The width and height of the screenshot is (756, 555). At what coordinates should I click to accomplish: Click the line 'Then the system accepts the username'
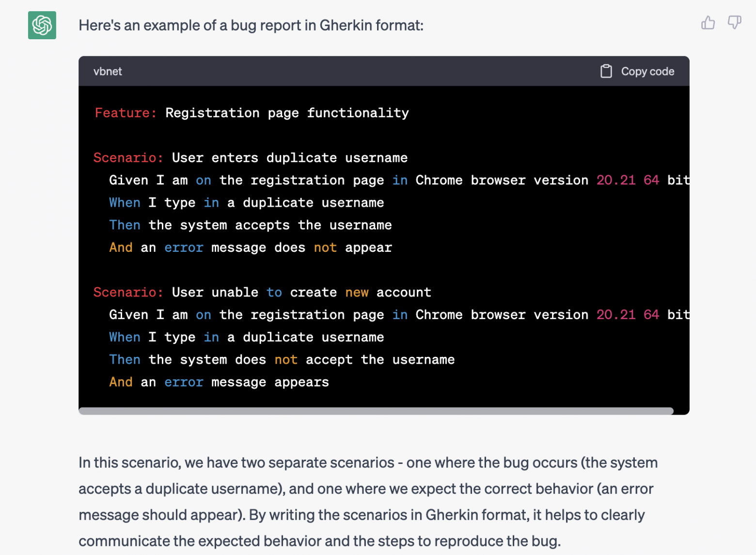(251, 225)
